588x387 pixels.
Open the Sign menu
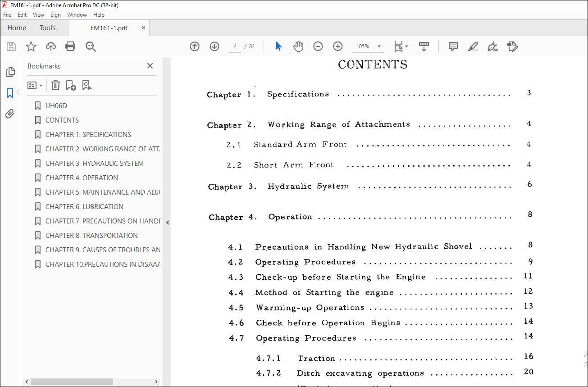[56, 15]
